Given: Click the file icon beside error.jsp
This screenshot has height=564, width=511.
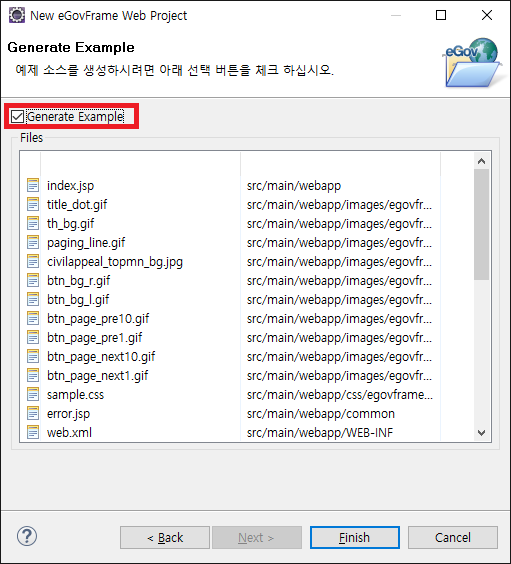Looking at the screenshot, I should pos(33,414).
